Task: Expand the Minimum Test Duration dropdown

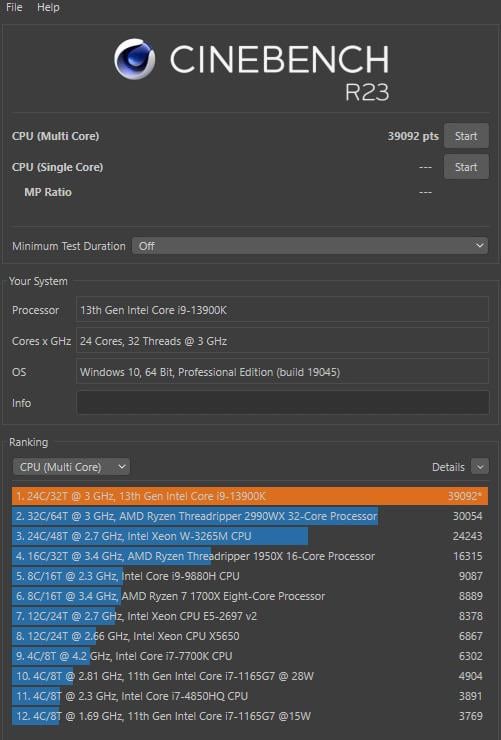Action: coord(310,246)
